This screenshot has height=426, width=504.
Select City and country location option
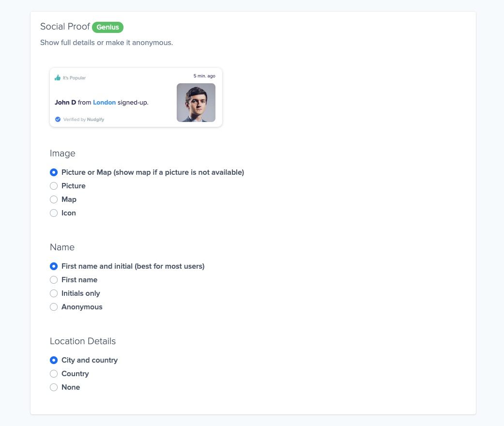pyautogui.click(x=54, y=360)
